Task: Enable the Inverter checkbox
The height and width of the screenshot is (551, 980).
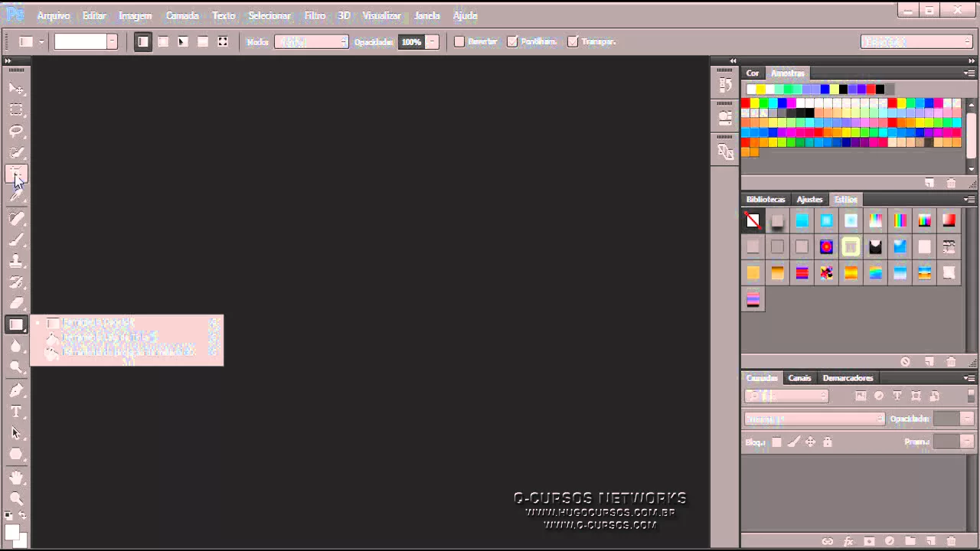Action: click(x=459, y=41)
